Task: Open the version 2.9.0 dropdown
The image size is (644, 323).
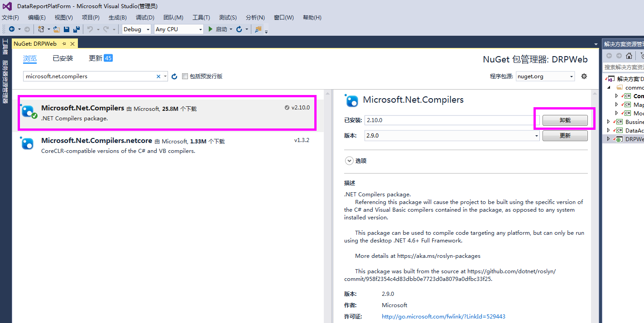Action: click(x=536, y=135)
